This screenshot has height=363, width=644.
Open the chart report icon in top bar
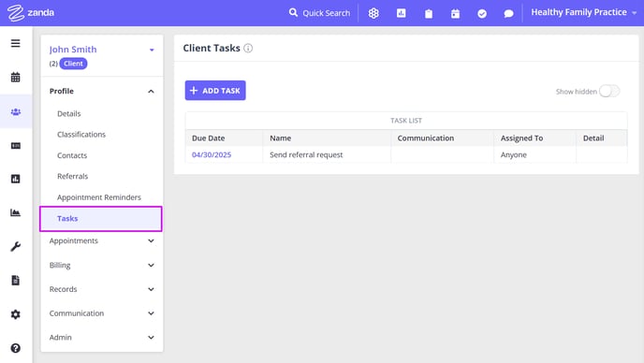[x=401, y=13]
